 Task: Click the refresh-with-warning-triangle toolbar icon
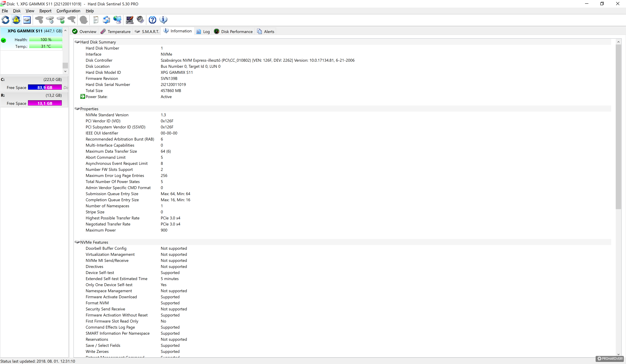(16, 20)
